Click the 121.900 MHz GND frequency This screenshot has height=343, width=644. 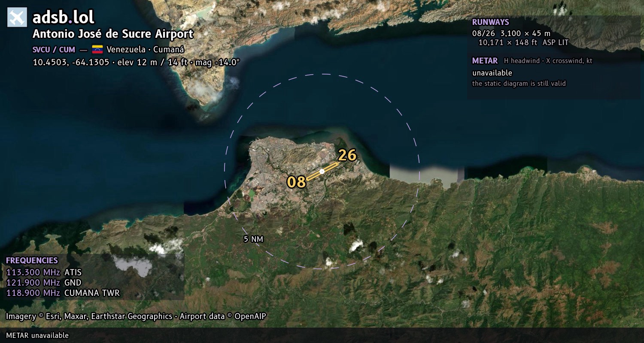44,283
